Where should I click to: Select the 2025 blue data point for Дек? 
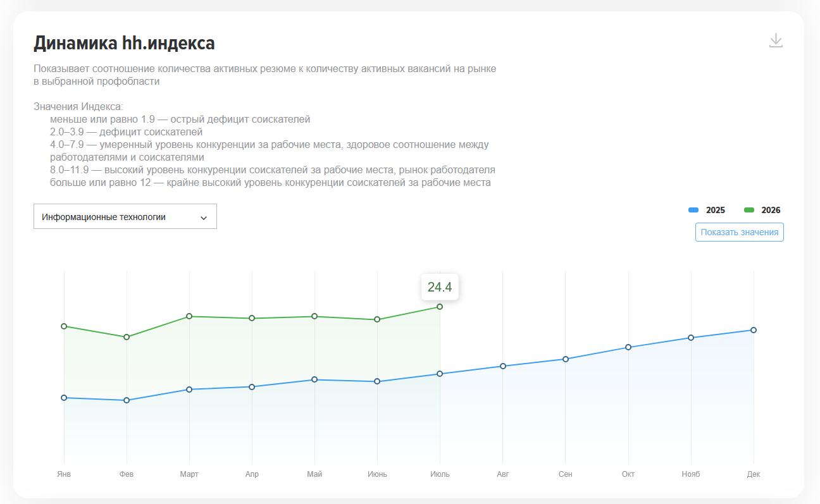click(754, 330)
